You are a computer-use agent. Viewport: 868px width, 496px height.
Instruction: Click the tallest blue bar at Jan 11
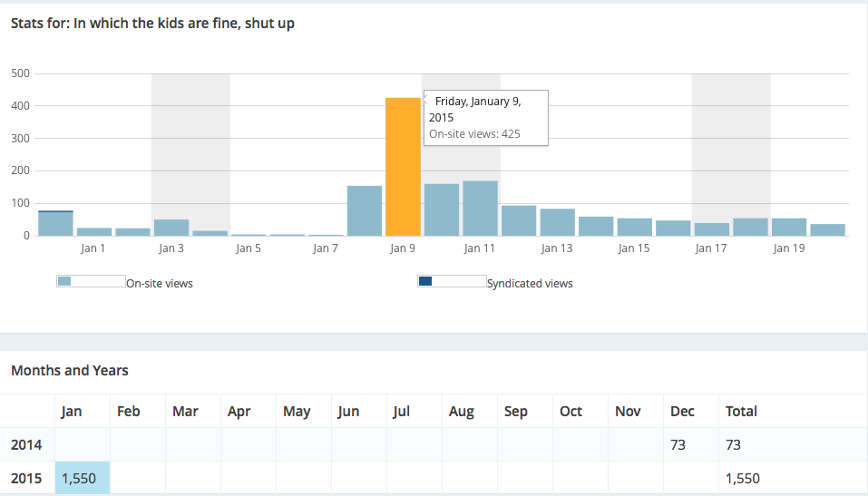[480, 209]
